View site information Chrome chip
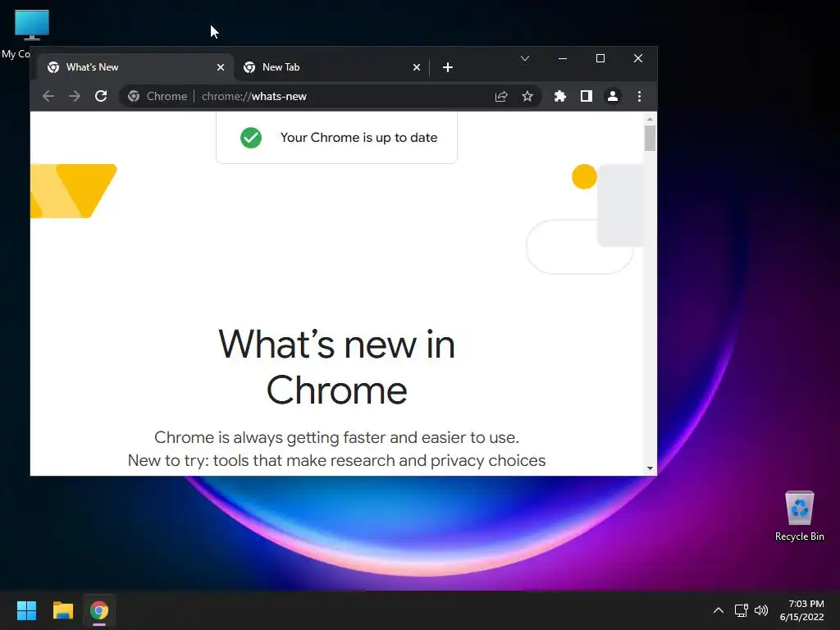 click(158, 97)
